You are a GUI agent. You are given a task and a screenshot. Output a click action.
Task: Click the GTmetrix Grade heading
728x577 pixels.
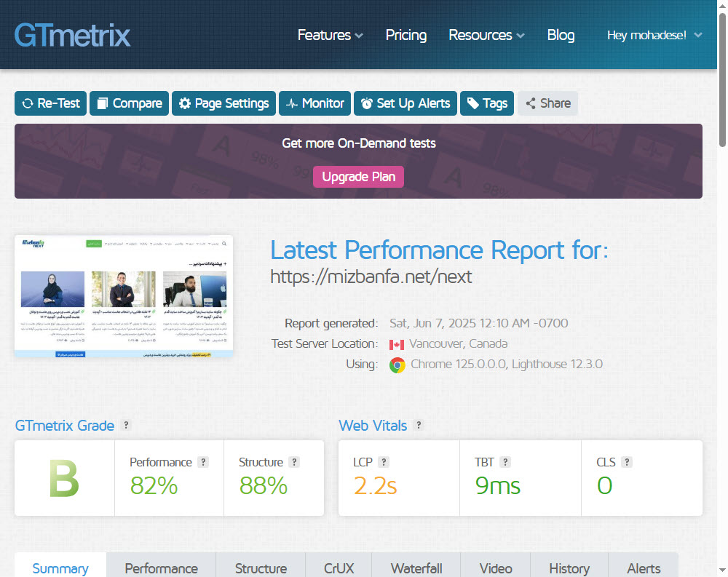pyautogui.click(x=65, y=426)
